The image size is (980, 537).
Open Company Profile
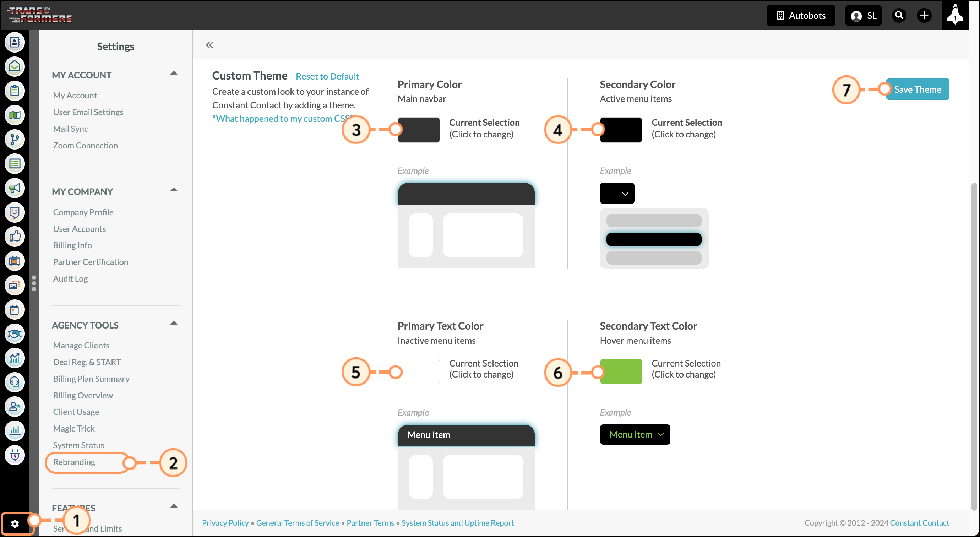pos(83,212)
